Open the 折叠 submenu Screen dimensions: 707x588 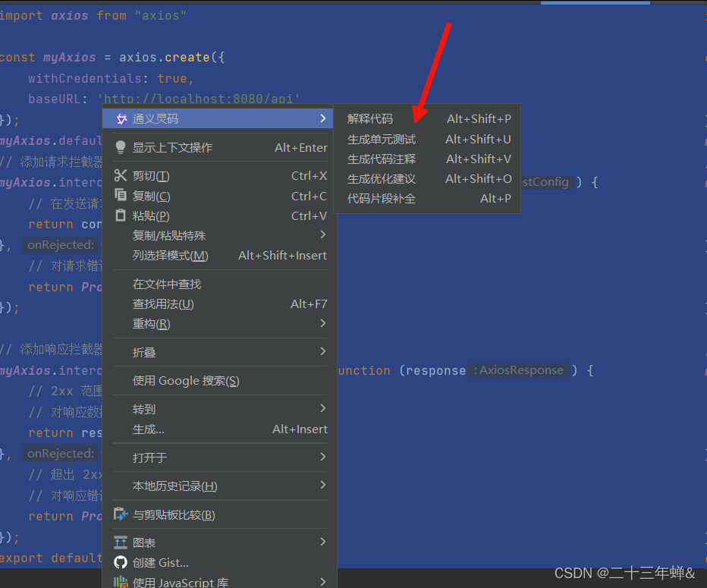218,352
